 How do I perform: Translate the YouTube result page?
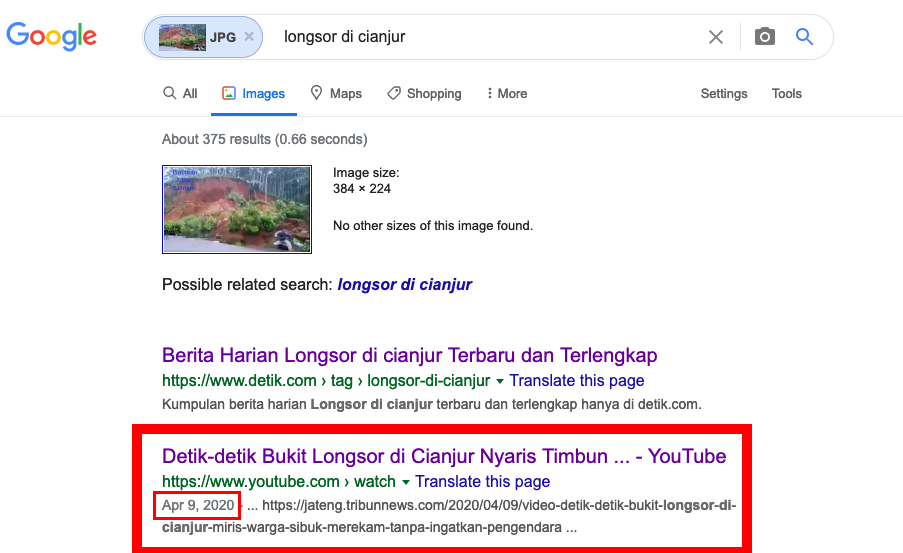[x=483, y=482]
